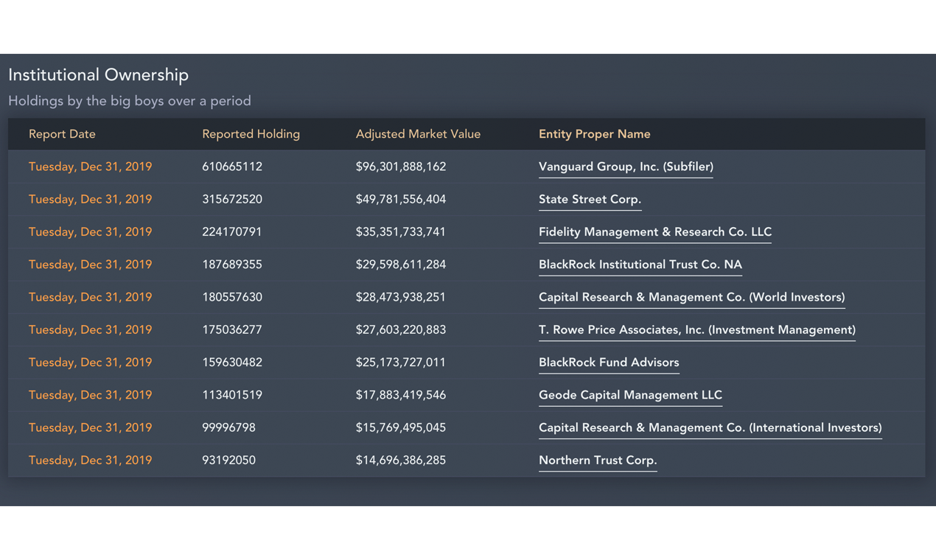Click market value $96,301,888,162
This screenshot has width=936, height=560.
coord(401,167)
